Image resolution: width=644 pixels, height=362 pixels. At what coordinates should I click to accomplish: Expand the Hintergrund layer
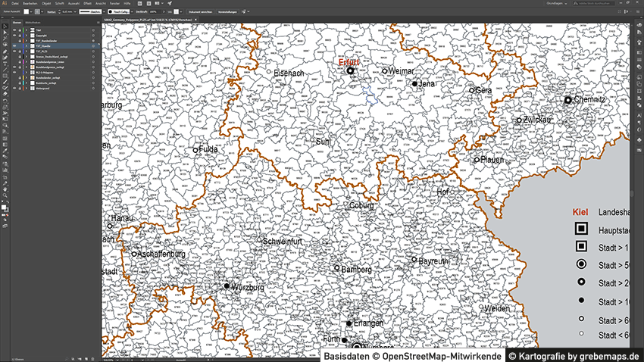coord(27,89)
